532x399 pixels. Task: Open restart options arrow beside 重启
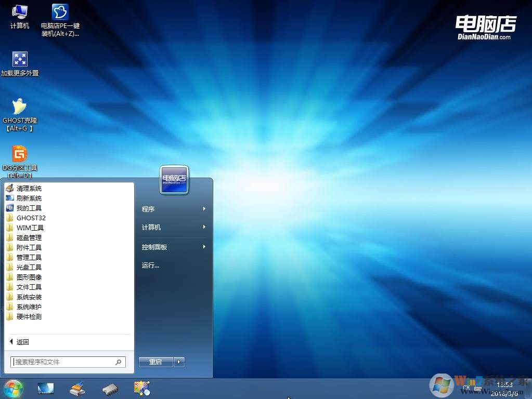pos(179,362)
